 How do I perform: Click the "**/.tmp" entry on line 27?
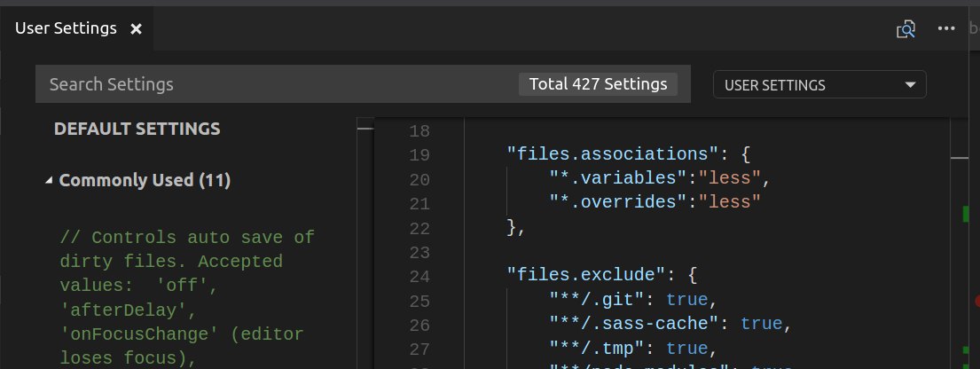click(x=596, y=348)
